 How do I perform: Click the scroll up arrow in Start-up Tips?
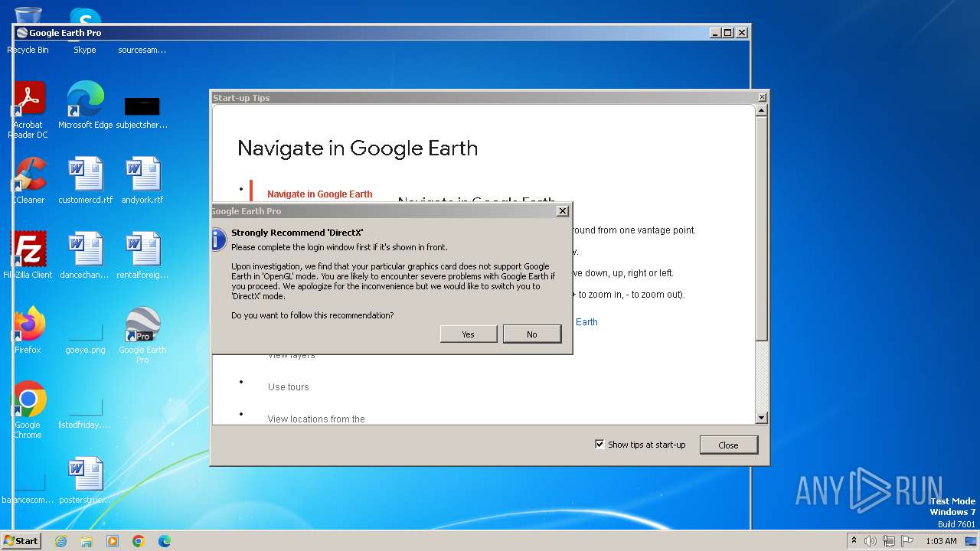click(761, 110)
